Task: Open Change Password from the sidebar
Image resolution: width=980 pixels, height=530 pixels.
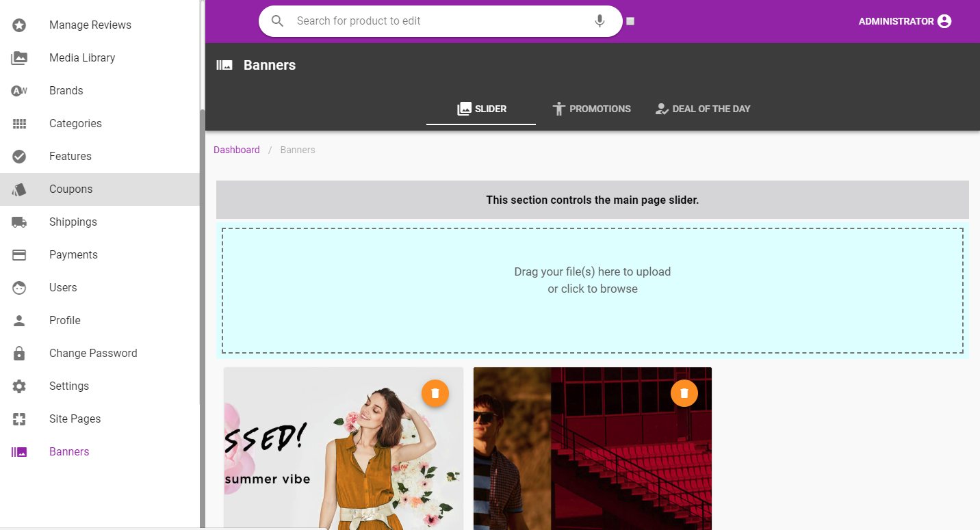Action: point(19,353)
